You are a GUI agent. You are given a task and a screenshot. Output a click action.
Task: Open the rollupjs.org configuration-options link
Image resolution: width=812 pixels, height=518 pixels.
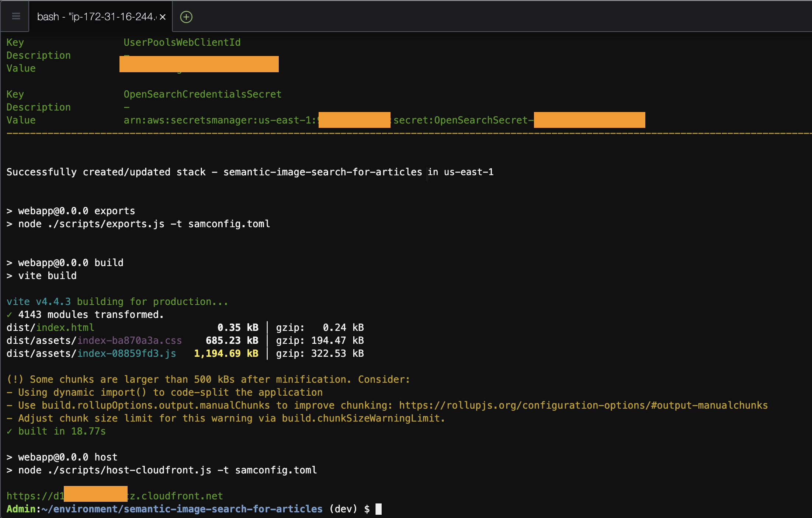[583, 405]
